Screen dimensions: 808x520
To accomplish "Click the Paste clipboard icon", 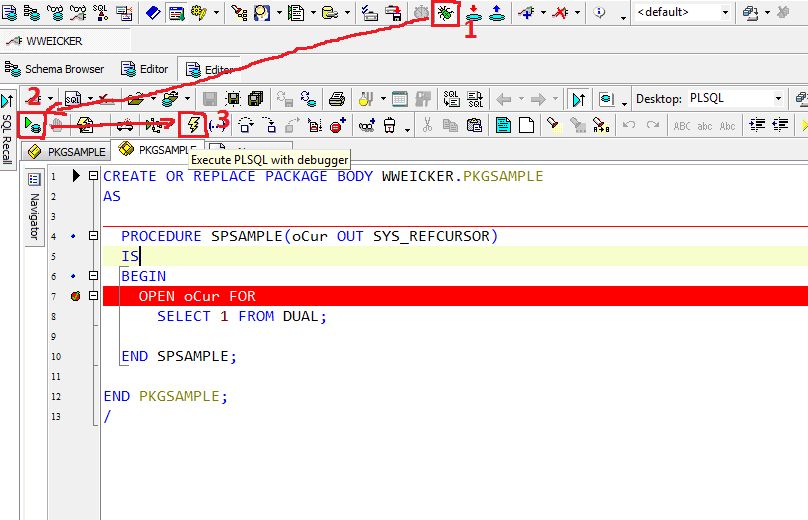I will tap(474, 125).
